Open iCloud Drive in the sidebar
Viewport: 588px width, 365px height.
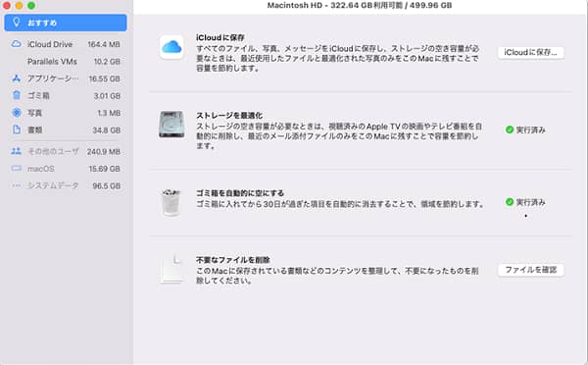[x=66, y=44]
